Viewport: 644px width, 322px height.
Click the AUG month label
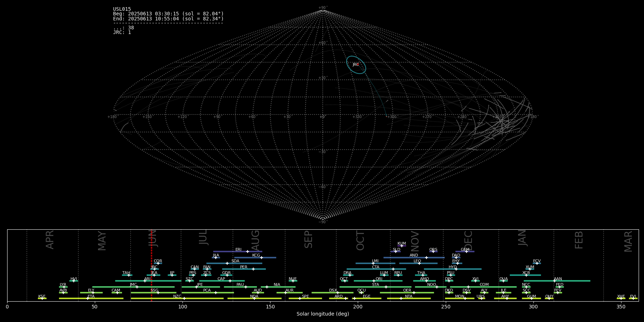pyautogui.click(x=255, y=240)
